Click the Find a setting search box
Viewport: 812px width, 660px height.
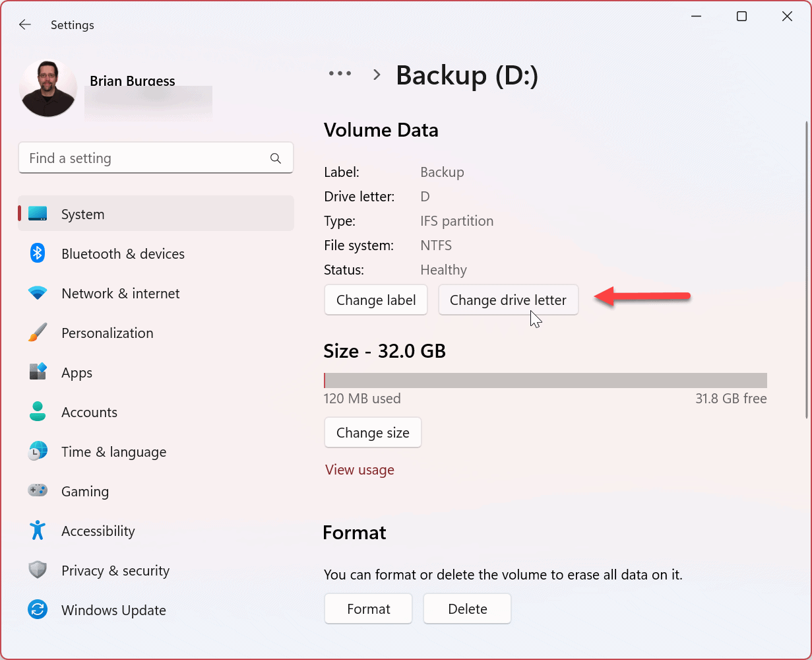point(145,158)
